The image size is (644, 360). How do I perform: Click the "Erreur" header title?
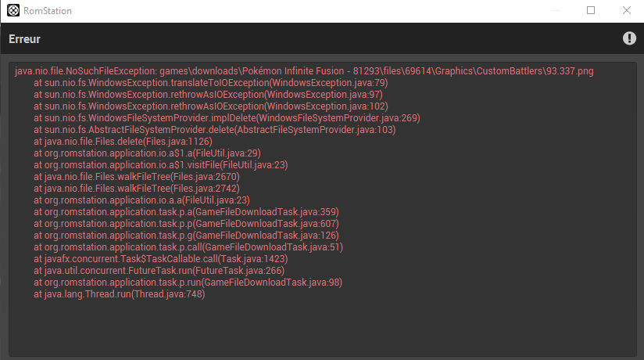pos(25,38)
